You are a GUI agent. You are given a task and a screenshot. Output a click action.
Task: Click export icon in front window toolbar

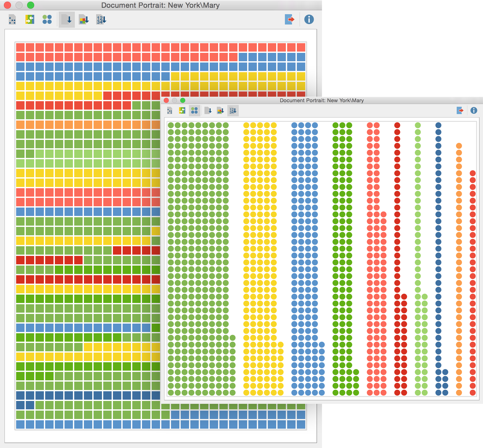(x=460, y=111)
